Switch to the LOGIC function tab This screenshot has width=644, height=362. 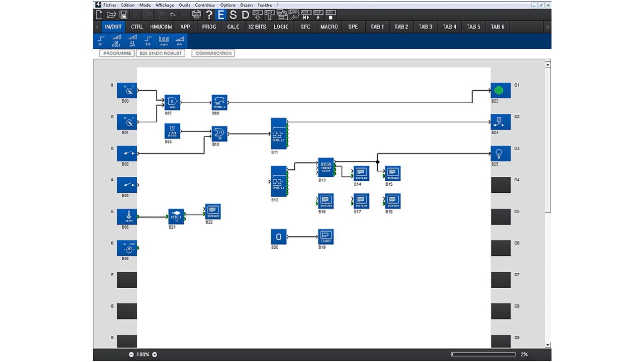coord(281,27)
